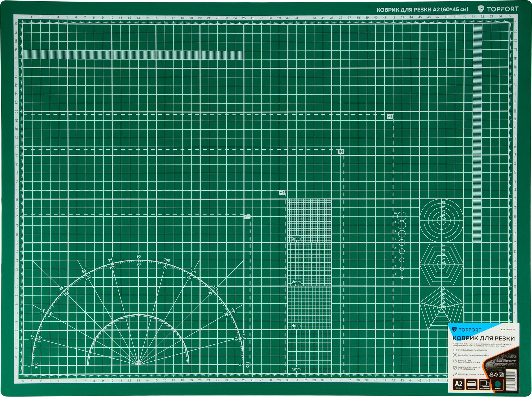Click the B4 format marker label

[341, 151]
